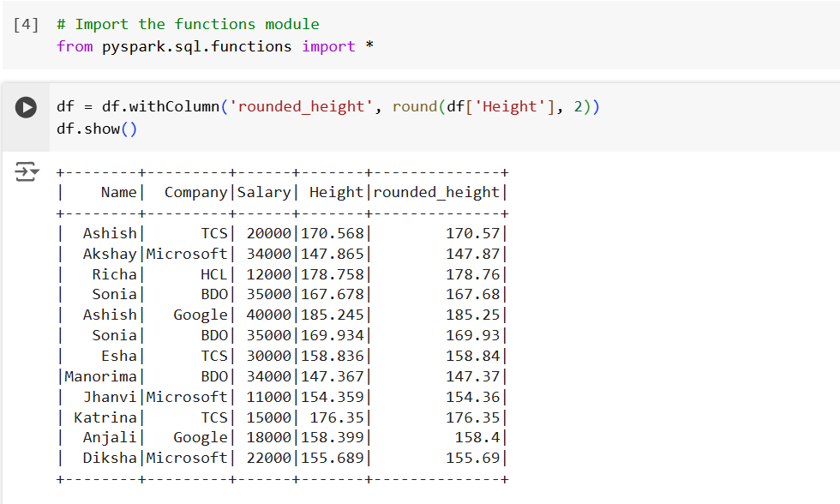
Task: Click the 'rounded_height' string in the code
Action: [302, 107]
